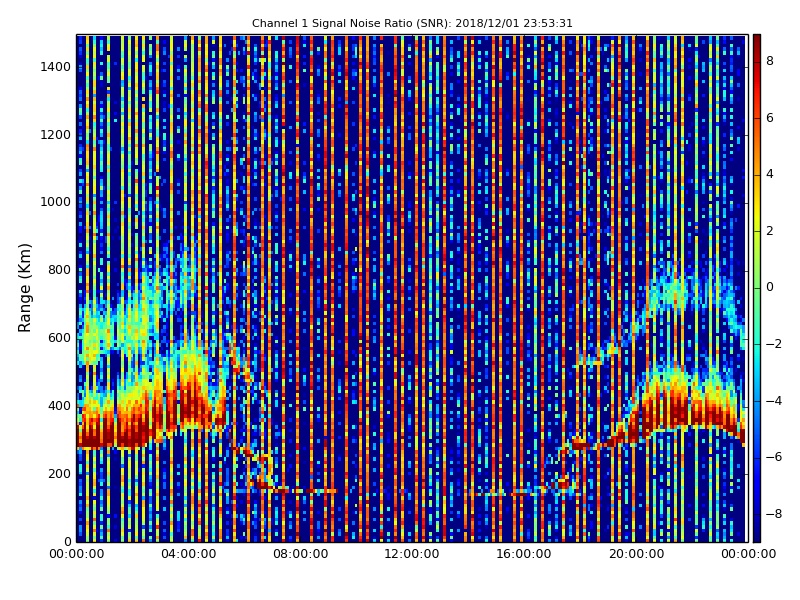800x600 pixels.
Task: Click the y-axis tick label 1000
Action: point(56,202)
